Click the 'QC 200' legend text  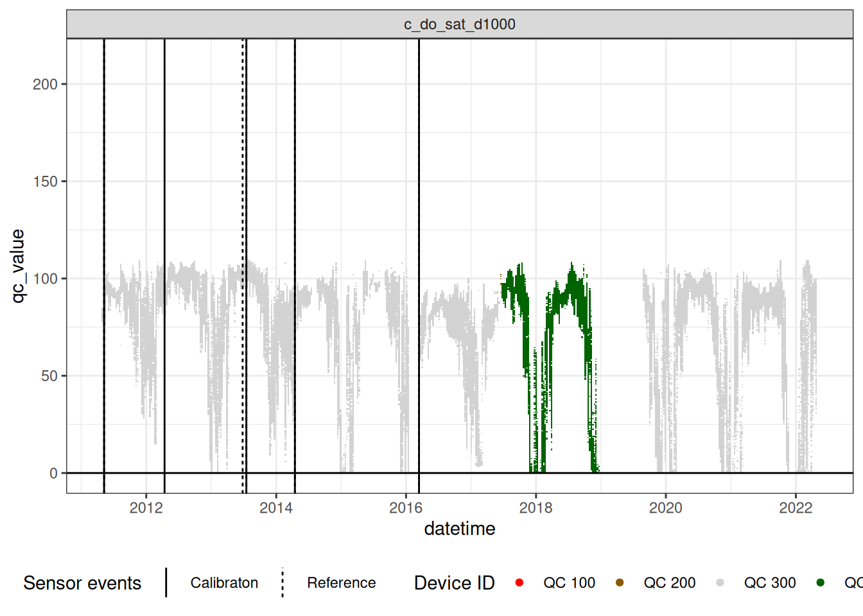pyautogui.click(x=669, y=583)
